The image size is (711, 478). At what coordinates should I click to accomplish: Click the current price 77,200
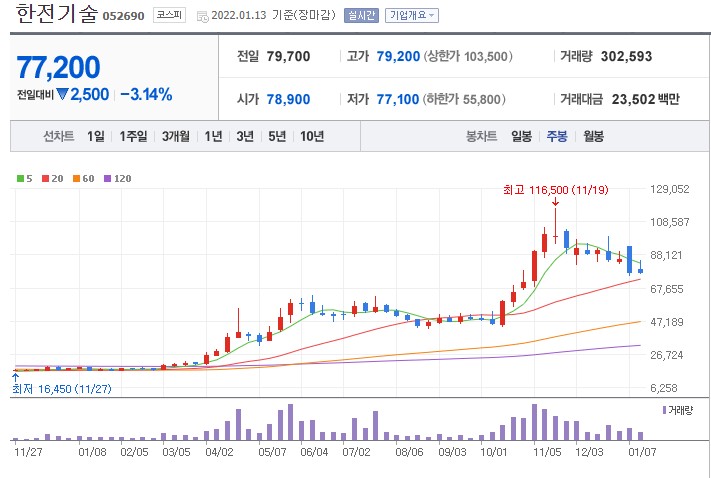point(58,68)
